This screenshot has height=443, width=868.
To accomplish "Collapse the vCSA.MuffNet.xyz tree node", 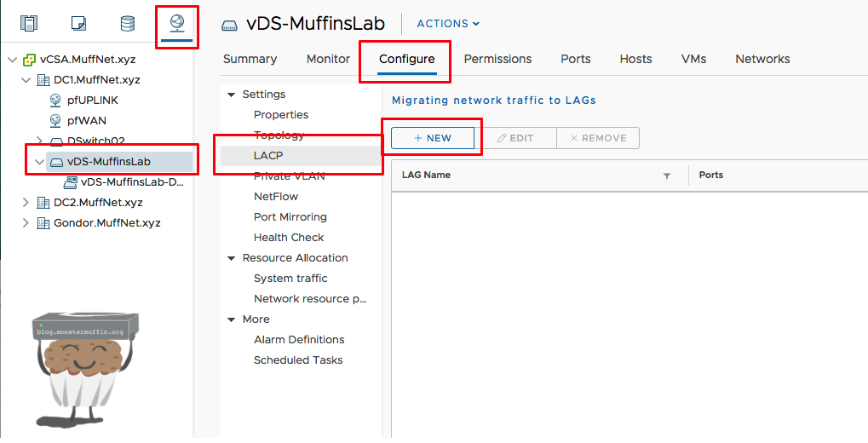I will [12, 60].
